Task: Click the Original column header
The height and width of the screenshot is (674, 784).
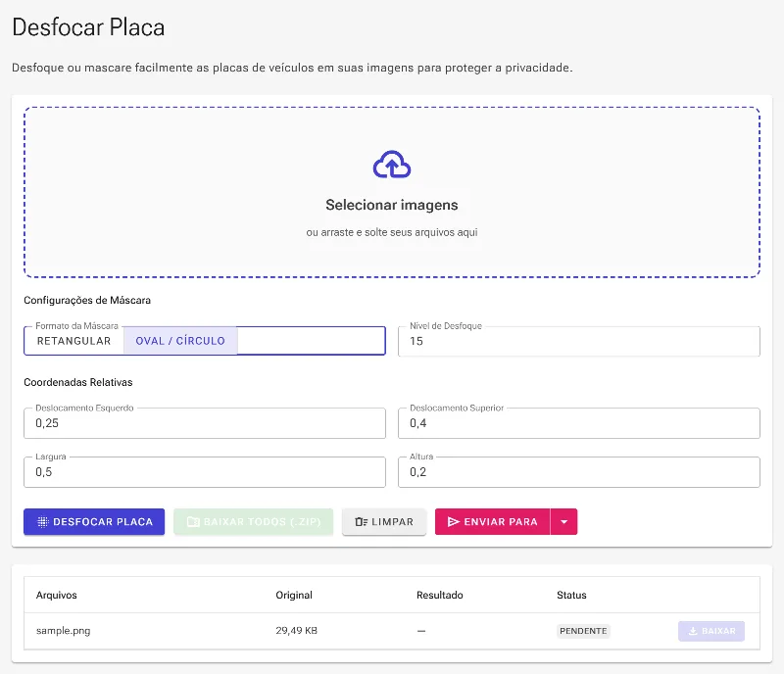Action: tap(294, 595)
